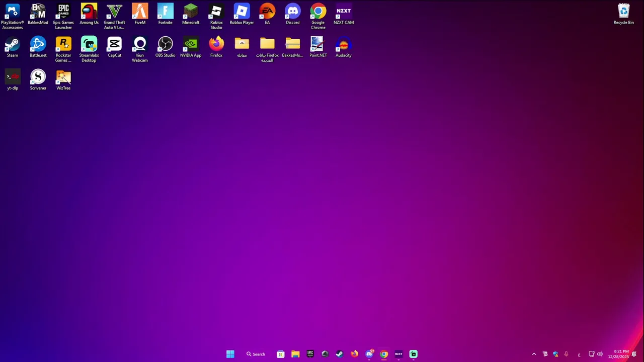This screenshot has height=362, width=644.
Task: Open File Explorer from taskbar
Action: [x=295, y=354]
